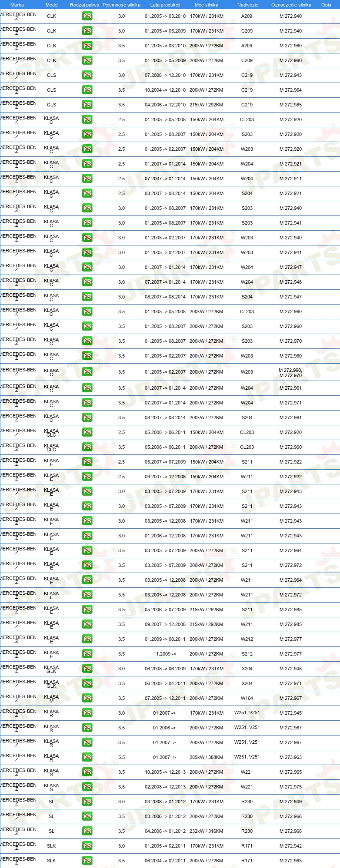Select the '285kW / 388KM' power cell
Screen dimensions: 340x868
(x=207, y=757)
